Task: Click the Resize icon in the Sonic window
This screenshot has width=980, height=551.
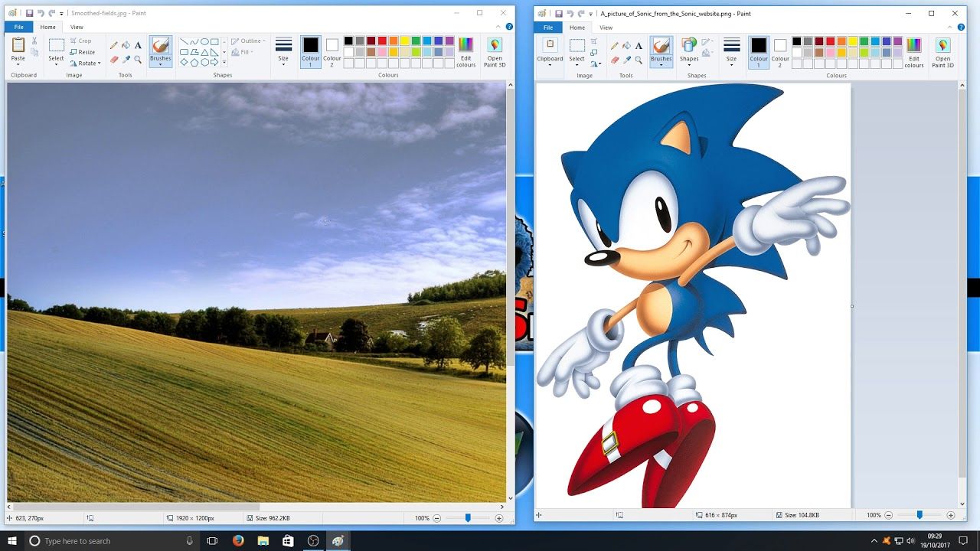Action: click(594, 53)
